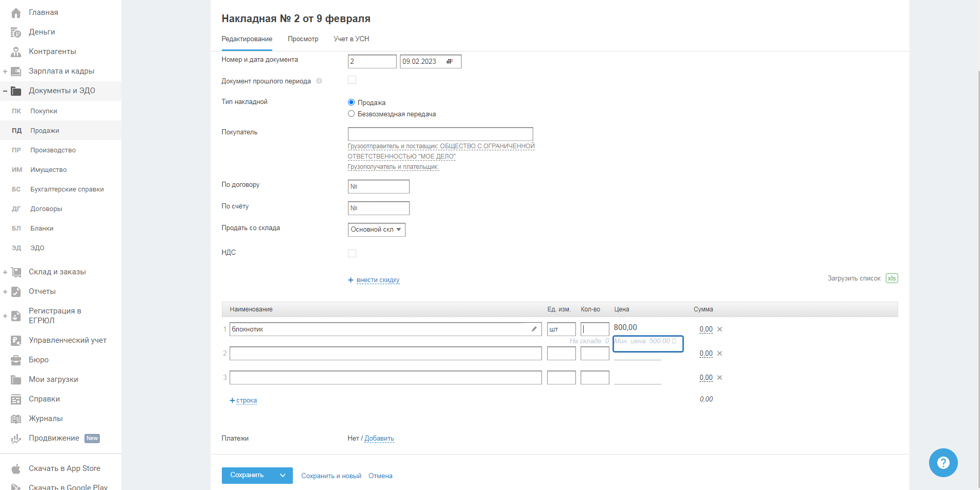980x490 pixels.
Task: Click the внести скидку link
Action: point(378,280)
